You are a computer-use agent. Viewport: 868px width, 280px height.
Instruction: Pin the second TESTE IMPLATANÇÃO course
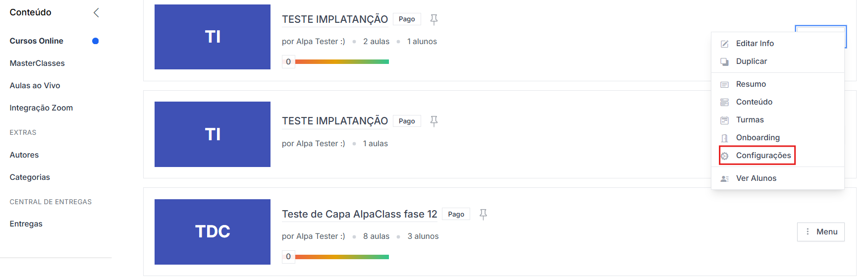(434, 121)
